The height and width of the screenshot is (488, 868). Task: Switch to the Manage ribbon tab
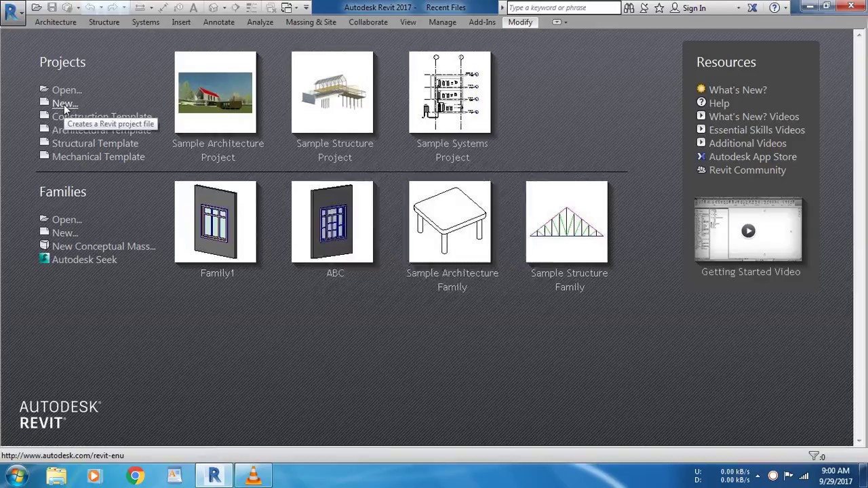(442, 22)
